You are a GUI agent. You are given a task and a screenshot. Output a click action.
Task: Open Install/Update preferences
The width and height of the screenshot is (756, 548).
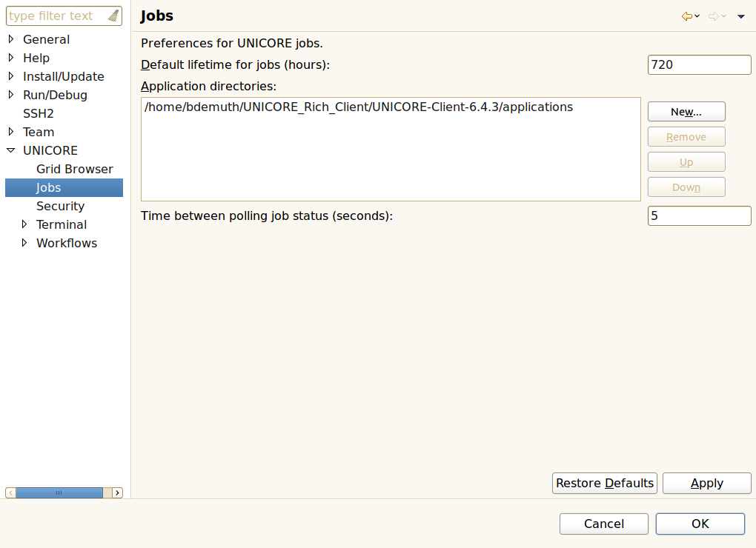click(64, 76)
